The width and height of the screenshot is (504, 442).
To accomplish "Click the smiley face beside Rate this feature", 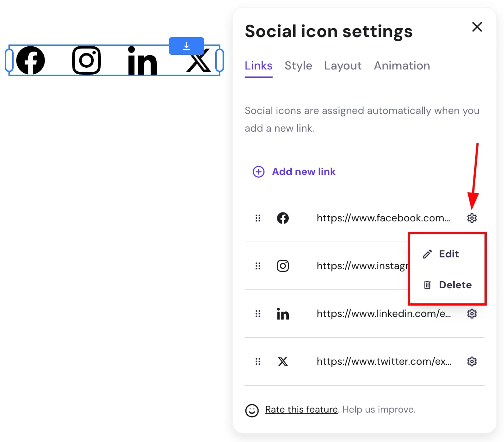I will [252, 410].
